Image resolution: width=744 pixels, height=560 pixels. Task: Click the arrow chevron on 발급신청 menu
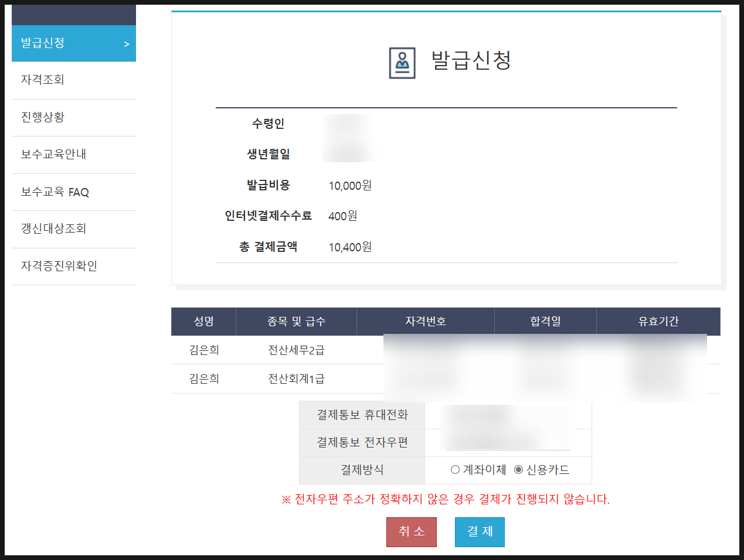(126, 44)
